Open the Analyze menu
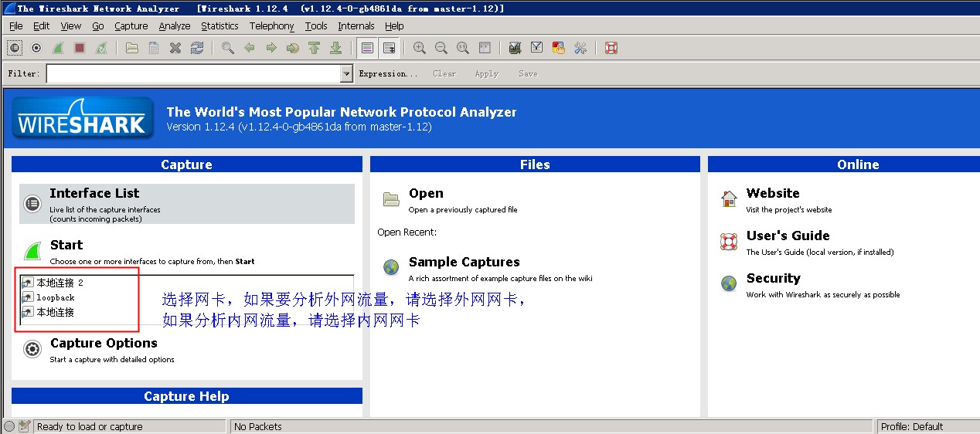The width and height of the screenshot is (980, 434). (174, 26)
